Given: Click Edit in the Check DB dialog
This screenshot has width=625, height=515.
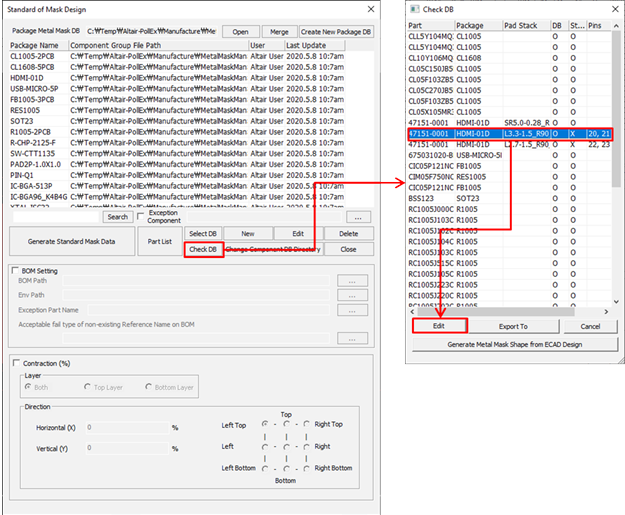Looking at the screenshot, I should [x=439, y=326].
